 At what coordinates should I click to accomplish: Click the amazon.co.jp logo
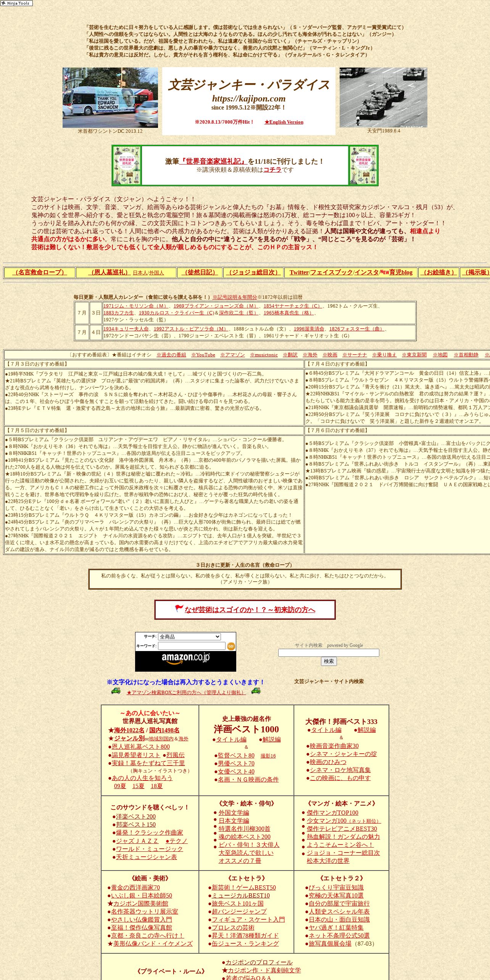185,658
